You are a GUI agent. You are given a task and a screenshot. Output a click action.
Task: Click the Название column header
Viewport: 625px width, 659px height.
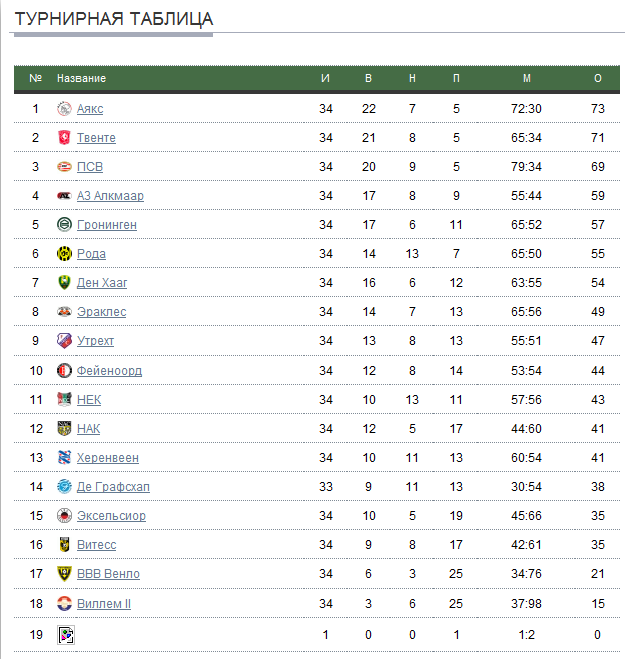(x=82, y=78)
